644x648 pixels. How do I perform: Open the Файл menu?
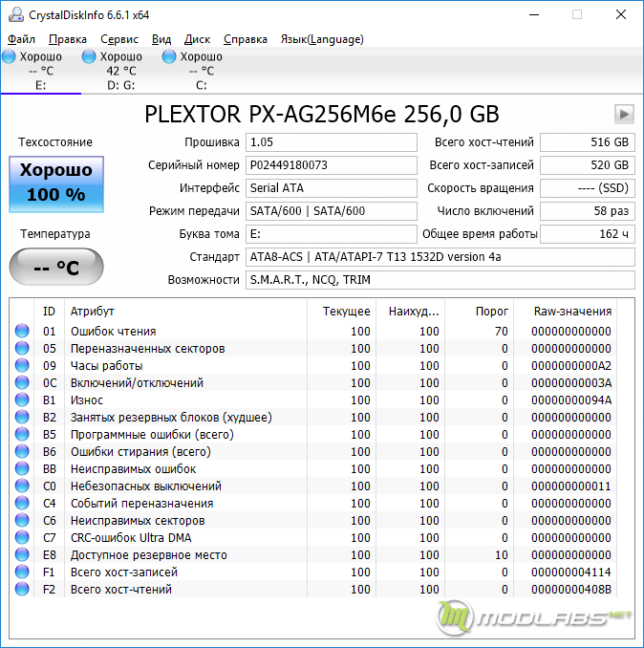tap(21, 39)
